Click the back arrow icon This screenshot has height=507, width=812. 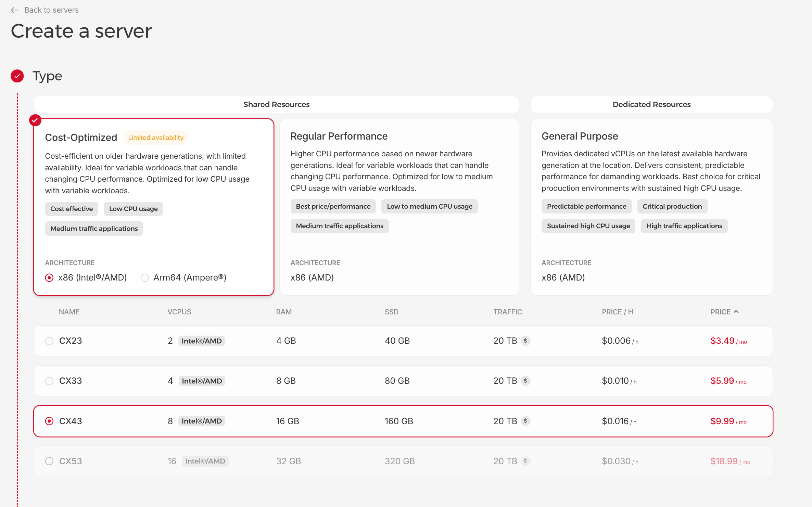(x=15, y=10)
